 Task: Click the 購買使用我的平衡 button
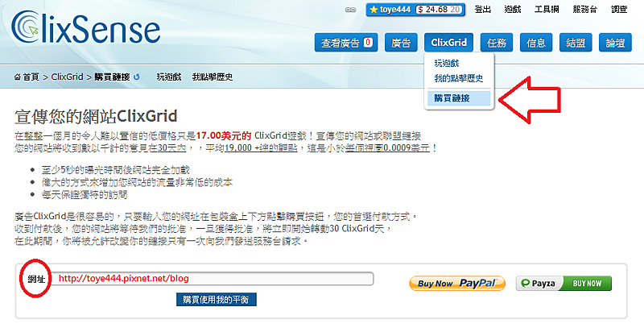(x=217, y=300)
